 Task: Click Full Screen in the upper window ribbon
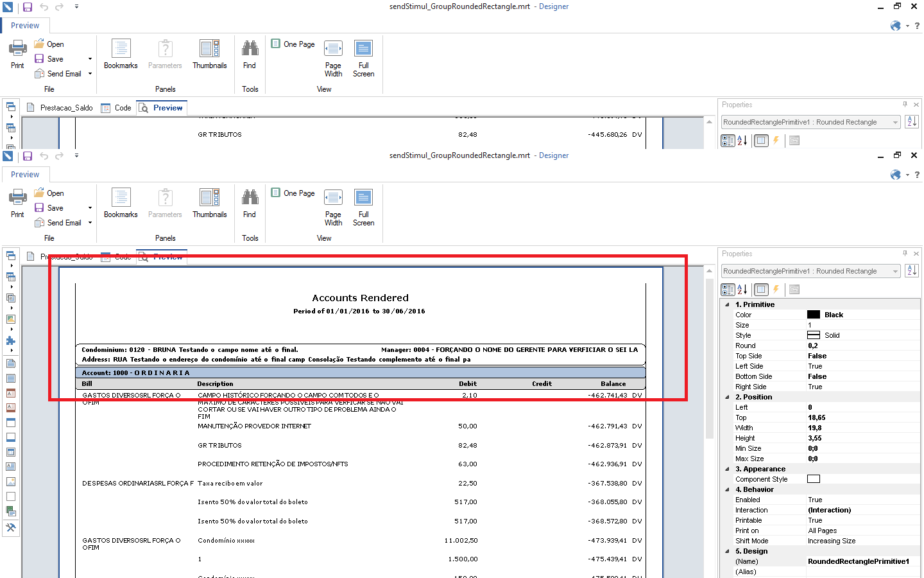click(363, 58)
